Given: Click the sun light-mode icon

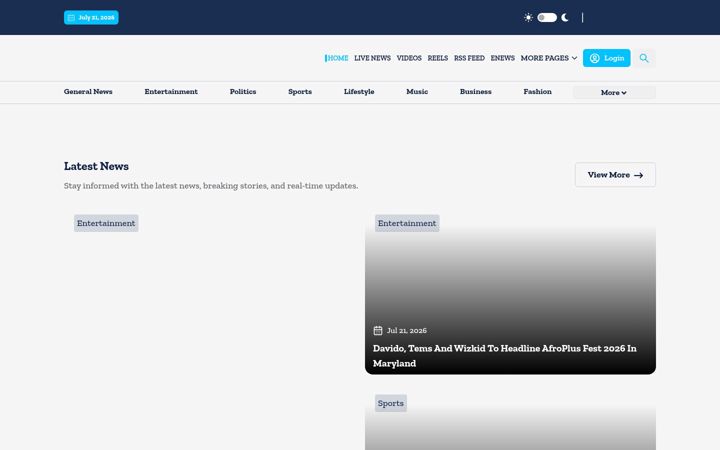Looking at the screenshot, I should (528, 17).
